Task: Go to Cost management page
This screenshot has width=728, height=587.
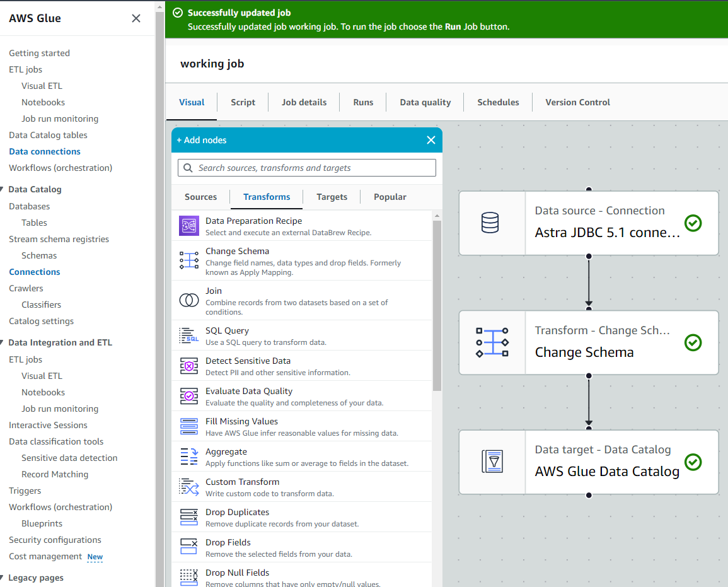Action: coord(45,556)
